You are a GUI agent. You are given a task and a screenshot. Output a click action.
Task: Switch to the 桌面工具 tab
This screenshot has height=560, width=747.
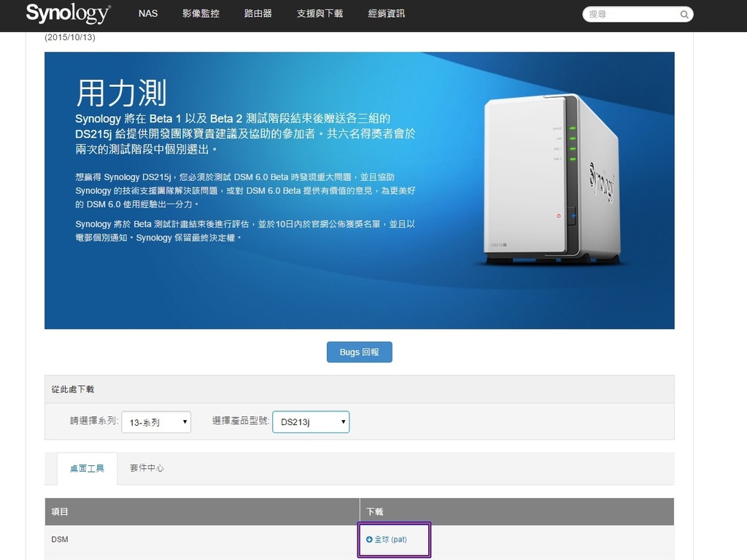87,468
